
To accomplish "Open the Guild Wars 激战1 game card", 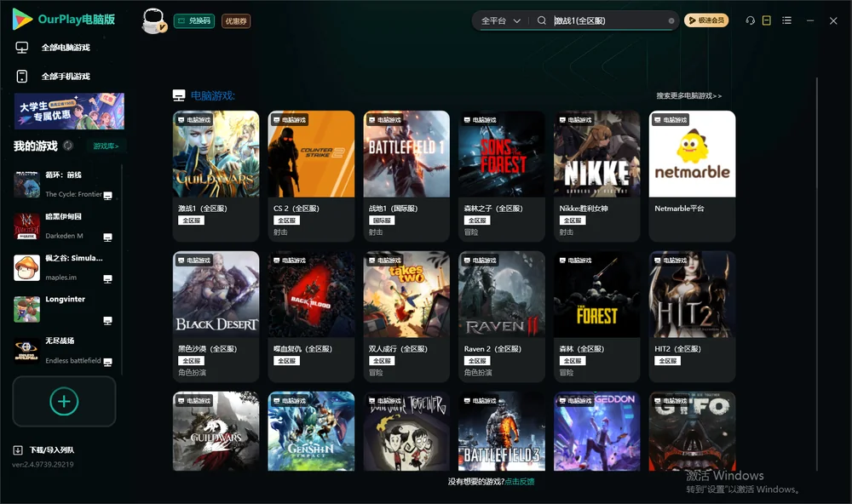I will click(216, 176).
